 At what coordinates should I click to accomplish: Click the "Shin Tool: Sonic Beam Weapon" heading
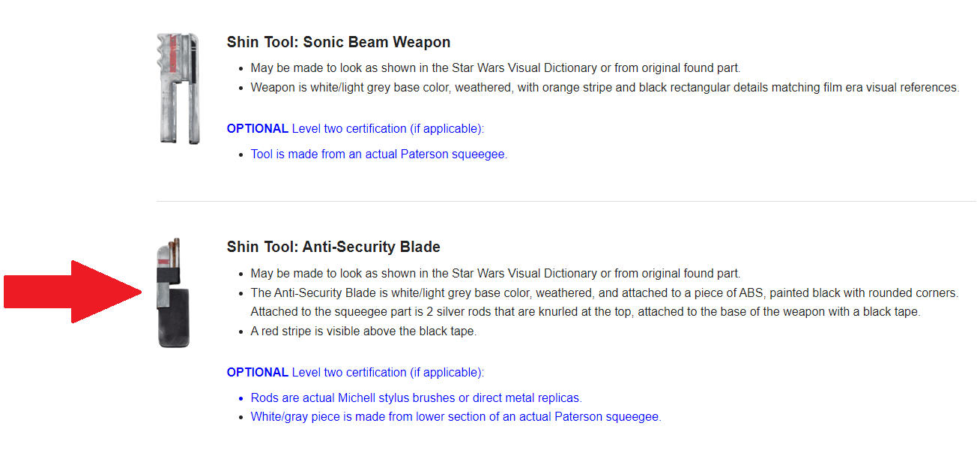(339, 42)
